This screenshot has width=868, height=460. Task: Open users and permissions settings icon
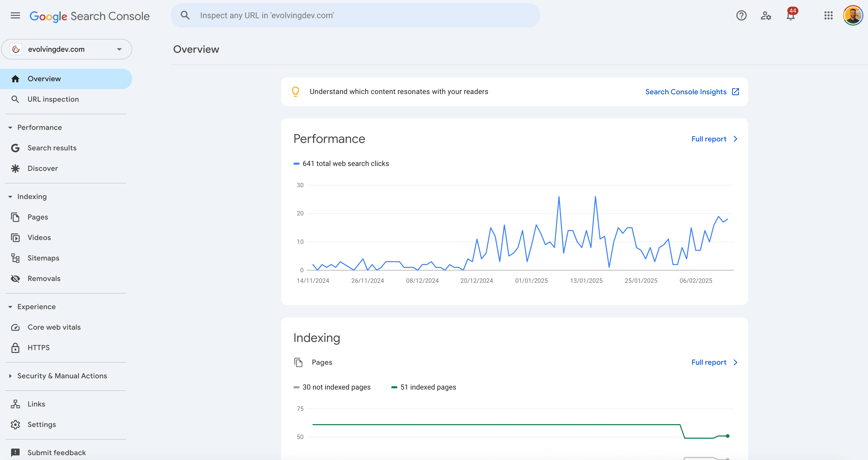click(x=766, y=16)
